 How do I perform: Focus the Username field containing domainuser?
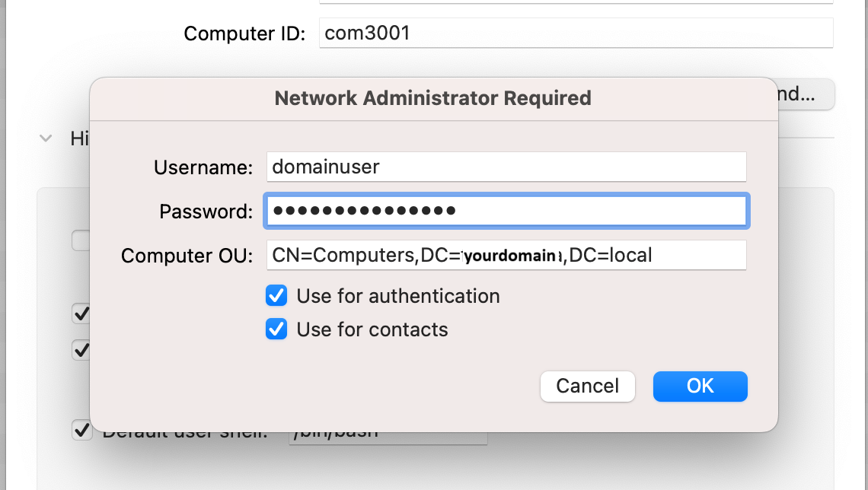[x=506, y=167]
